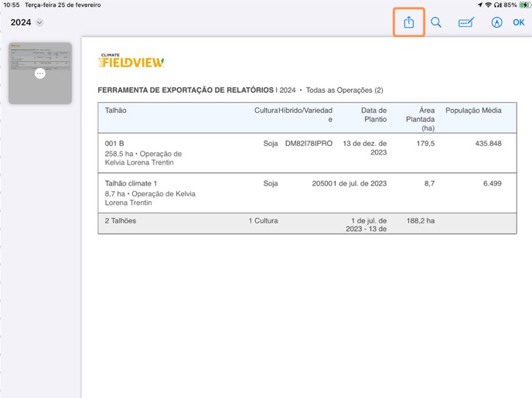
Task: Enable the Markup pen-tip circle icon
Action: [496, 22]
